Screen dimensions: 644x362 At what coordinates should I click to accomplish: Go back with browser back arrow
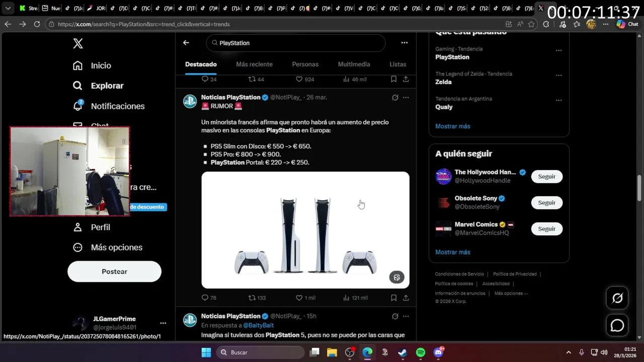[x=8, y=24]
